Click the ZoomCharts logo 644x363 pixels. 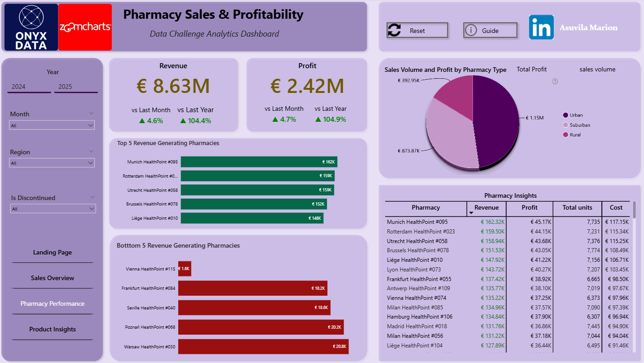coord(85,27)
